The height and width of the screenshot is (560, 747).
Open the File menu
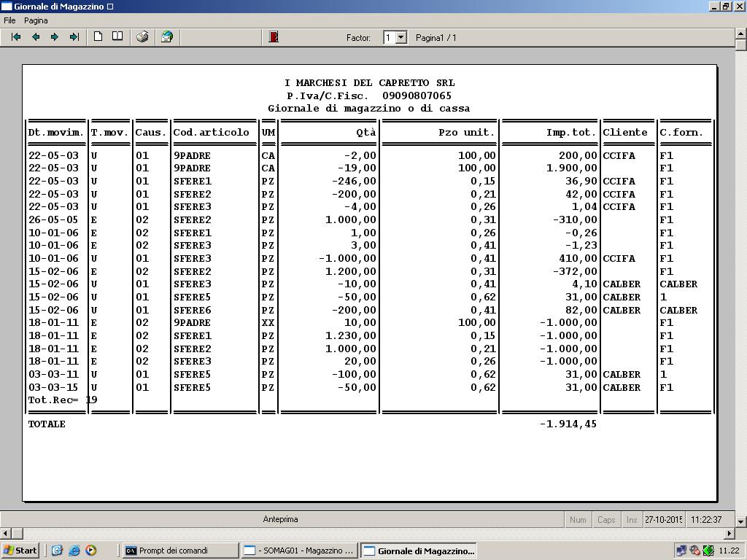9,20
